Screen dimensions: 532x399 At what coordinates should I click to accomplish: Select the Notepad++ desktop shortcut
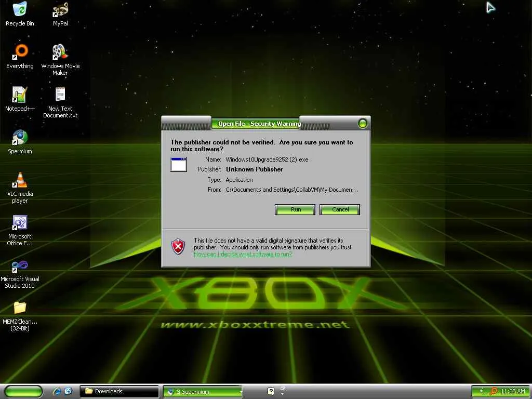(20, 99)
